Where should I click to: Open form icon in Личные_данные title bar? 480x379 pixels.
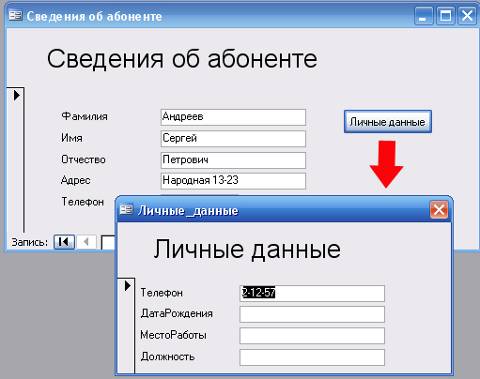(x=126, y=209)
